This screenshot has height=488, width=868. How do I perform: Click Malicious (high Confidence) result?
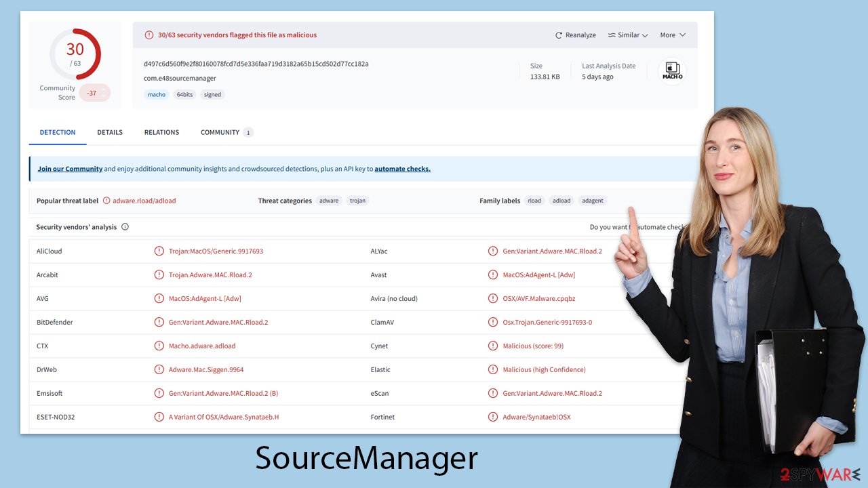[544, 369]
